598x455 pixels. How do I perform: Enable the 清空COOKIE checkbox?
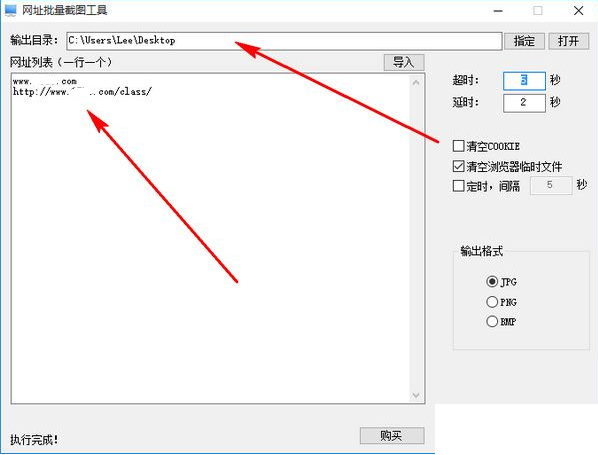458,146
